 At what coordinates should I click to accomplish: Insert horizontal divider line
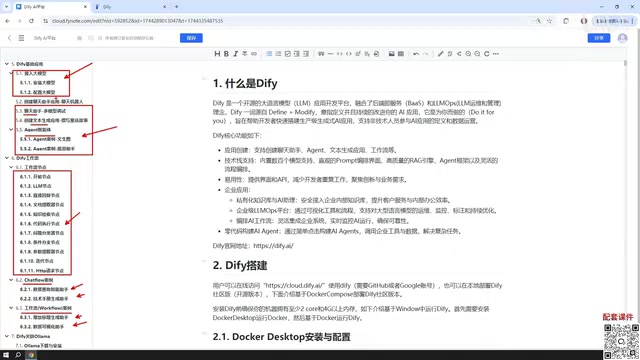point(330,54)
